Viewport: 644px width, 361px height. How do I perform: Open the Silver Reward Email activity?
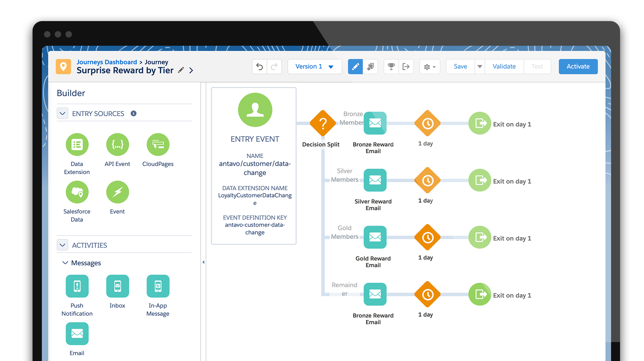click(375, 180)
